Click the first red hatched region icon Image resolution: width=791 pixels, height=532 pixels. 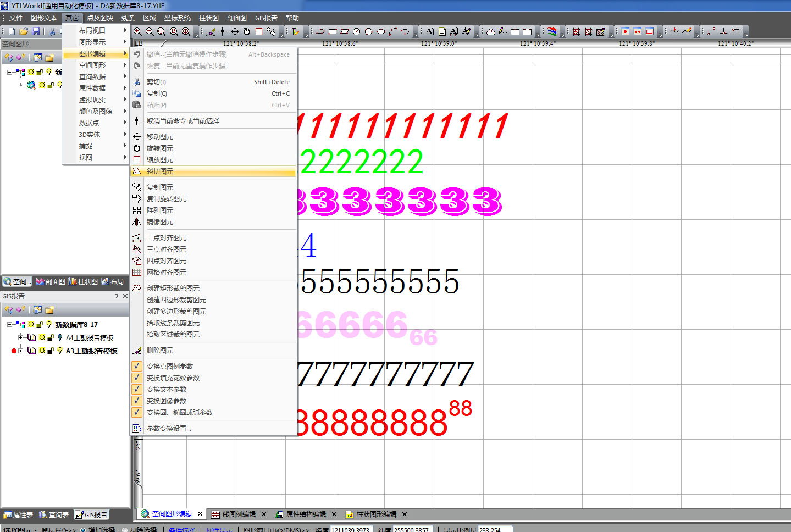[576, 31]
